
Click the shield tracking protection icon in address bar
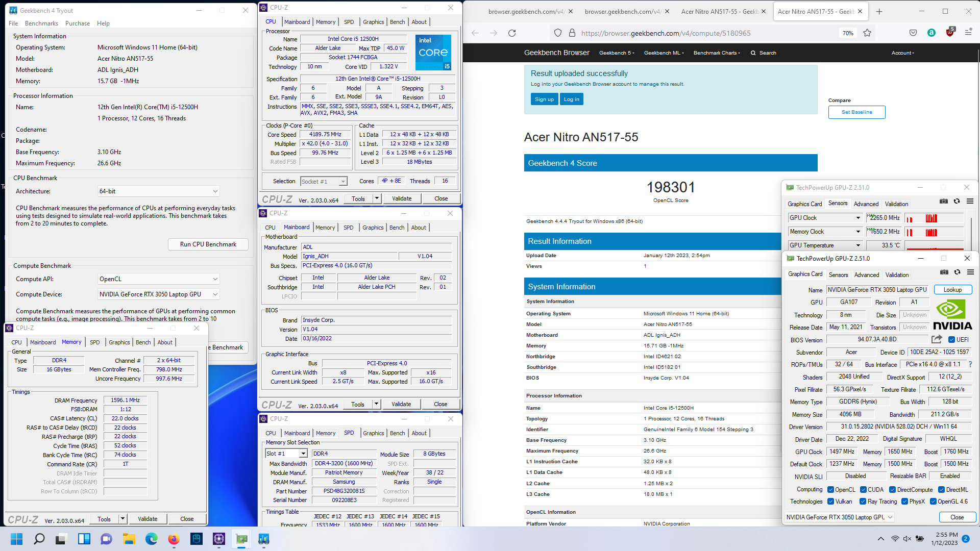pos(558,33)
